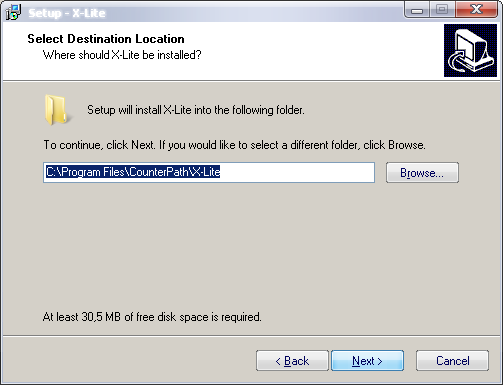Viewport: 503px width, 385px height.
Task: Click the Next button to continue
Action: click(367, 360)
